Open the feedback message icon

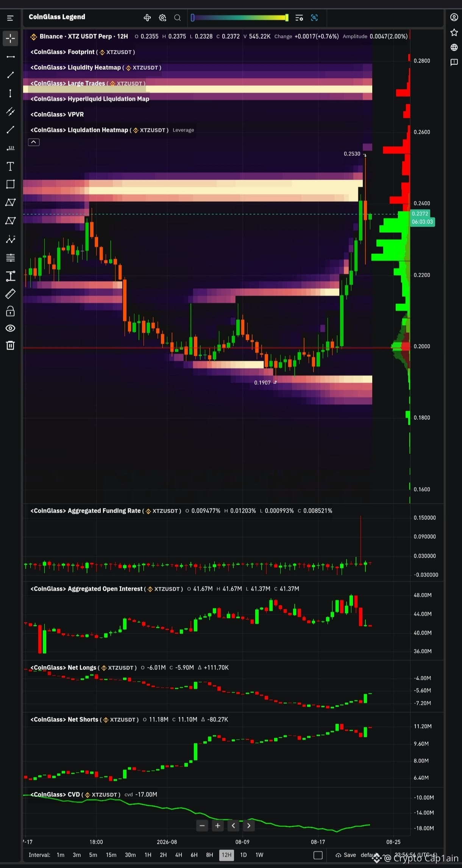coord(454,62)
